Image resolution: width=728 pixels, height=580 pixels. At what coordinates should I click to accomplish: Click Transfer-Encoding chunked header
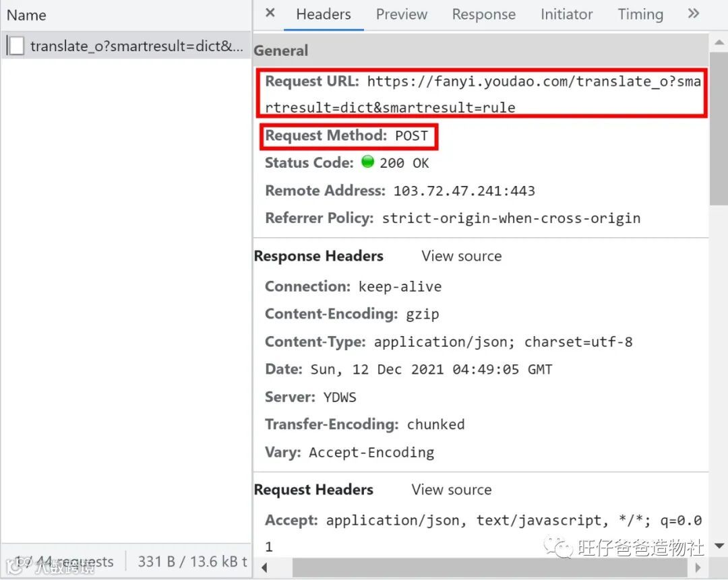point(365,424)
